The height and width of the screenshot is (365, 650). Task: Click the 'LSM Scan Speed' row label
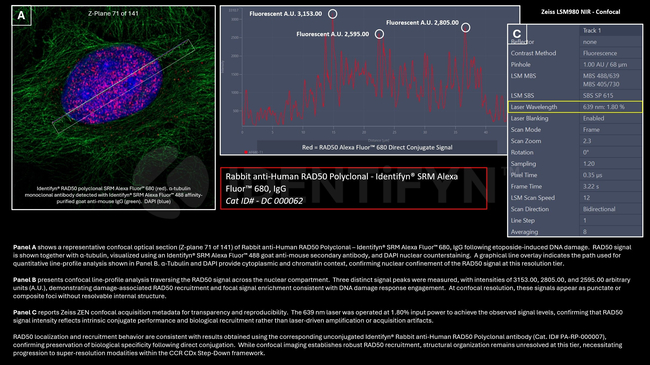(x=533, y=198)
